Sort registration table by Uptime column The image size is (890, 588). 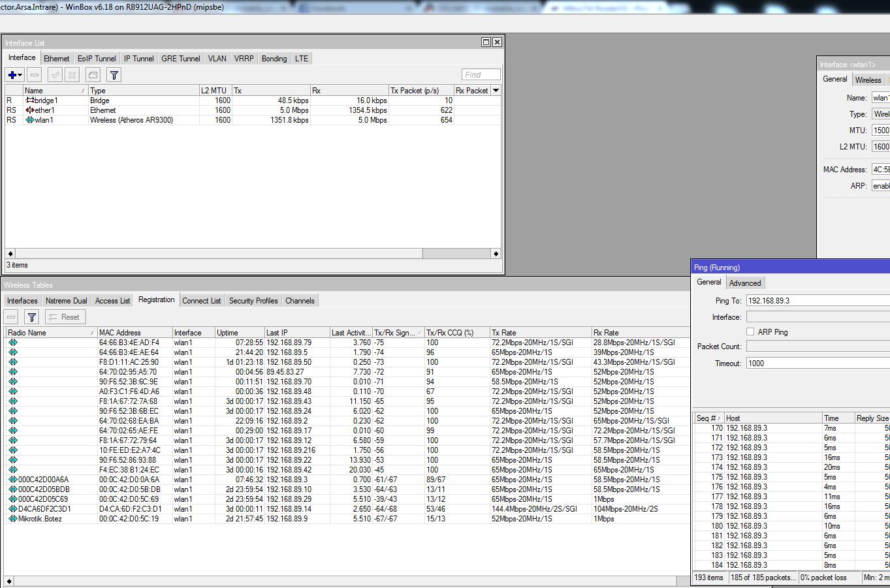[240, 333]
